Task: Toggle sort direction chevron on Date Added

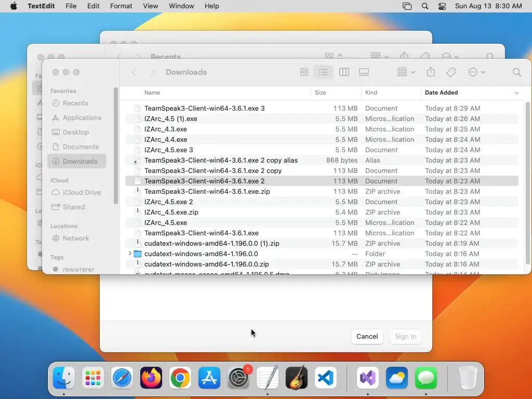Action: point(516,93)
